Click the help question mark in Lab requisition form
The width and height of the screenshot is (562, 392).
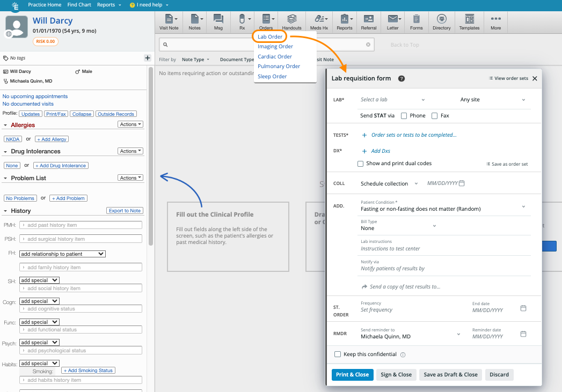coord(402,78)
